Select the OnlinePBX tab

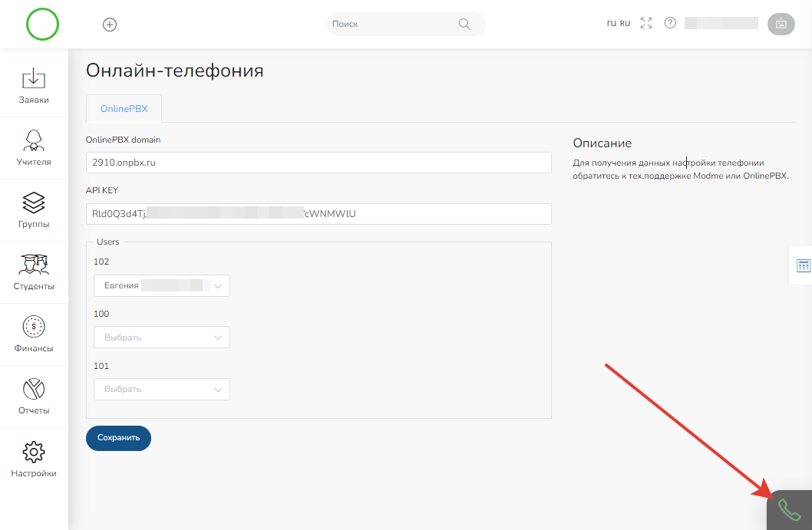coord(124,109)
